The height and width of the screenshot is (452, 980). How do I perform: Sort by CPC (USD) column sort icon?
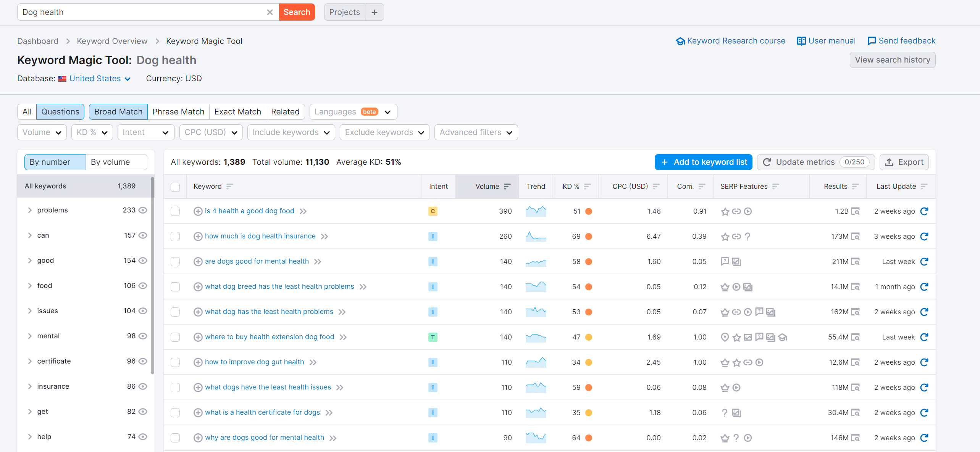pyautogui.click(x=656, y=187)
